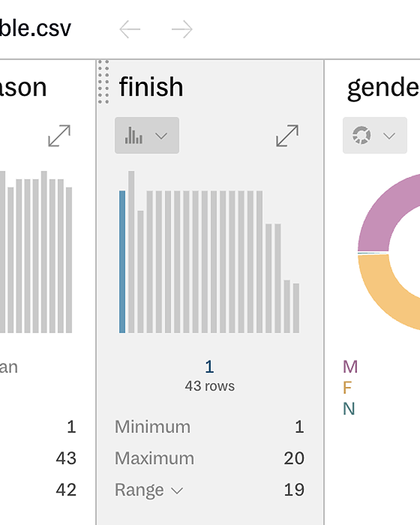420x525 pixels.
Task: Open the histogram chart type icon for finish
Action: point(135,135)
